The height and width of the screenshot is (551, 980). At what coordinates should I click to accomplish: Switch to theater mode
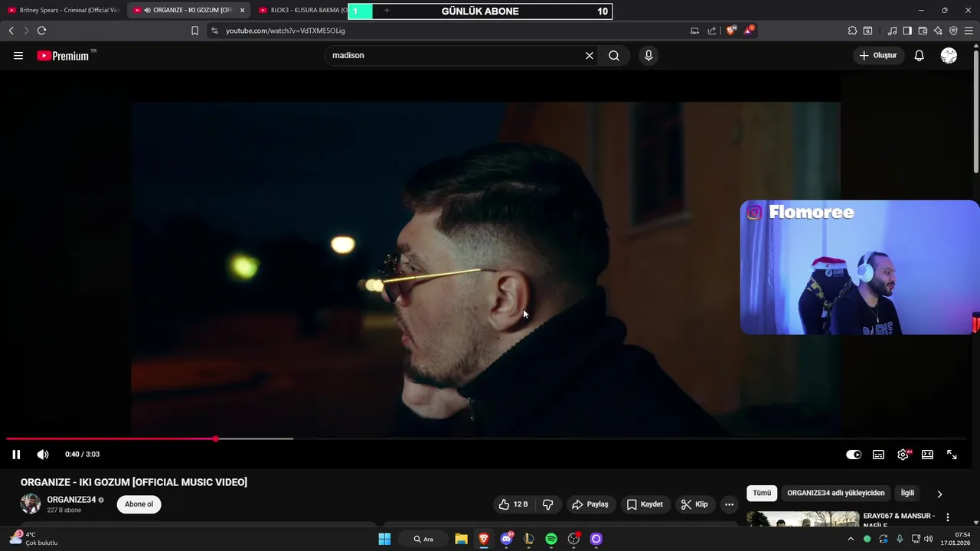point(927,455)
